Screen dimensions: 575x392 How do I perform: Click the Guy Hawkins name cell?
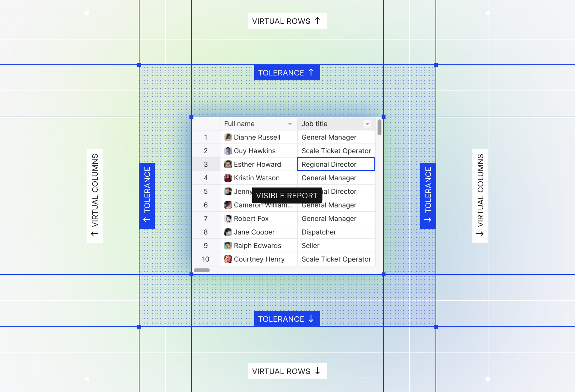pos(259,151)
